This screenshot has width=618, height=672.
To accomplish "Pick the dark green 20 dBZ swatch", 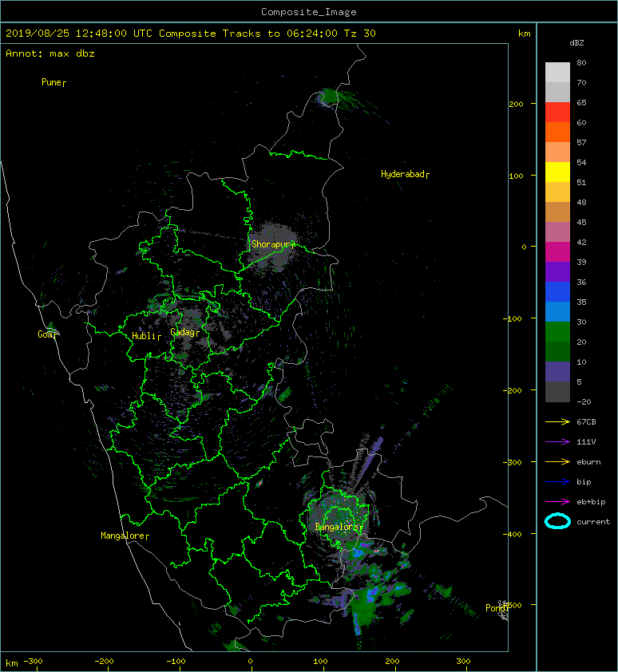I will click(557, 351).
